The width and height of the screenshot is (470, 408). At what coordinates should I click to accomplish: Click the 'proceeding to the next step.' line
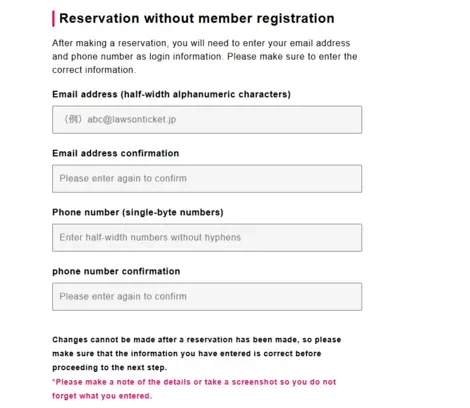pos(110,368)
